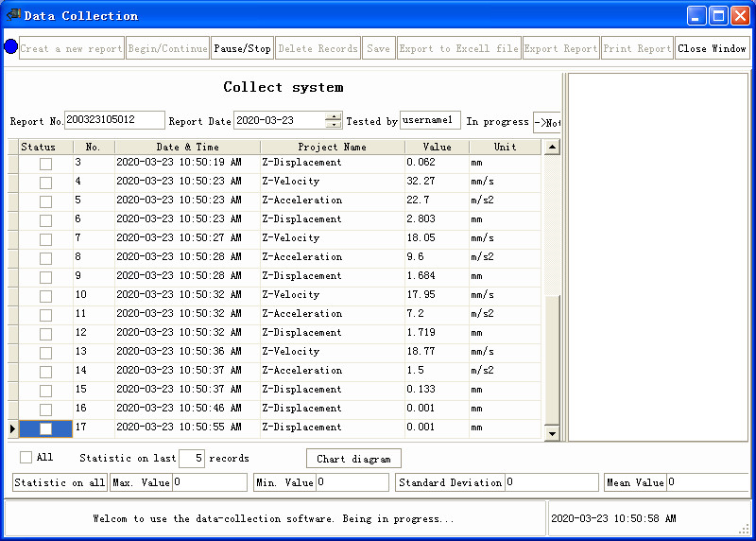Select value cell 0.133
The width and height of the screenshot is (756, 541).
[x=437, y=390]
